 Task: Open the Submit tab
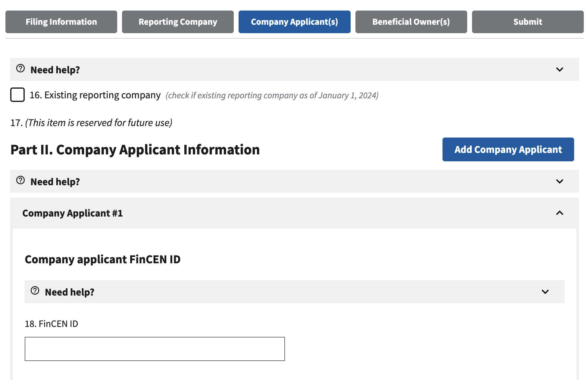tap(527, 22)
